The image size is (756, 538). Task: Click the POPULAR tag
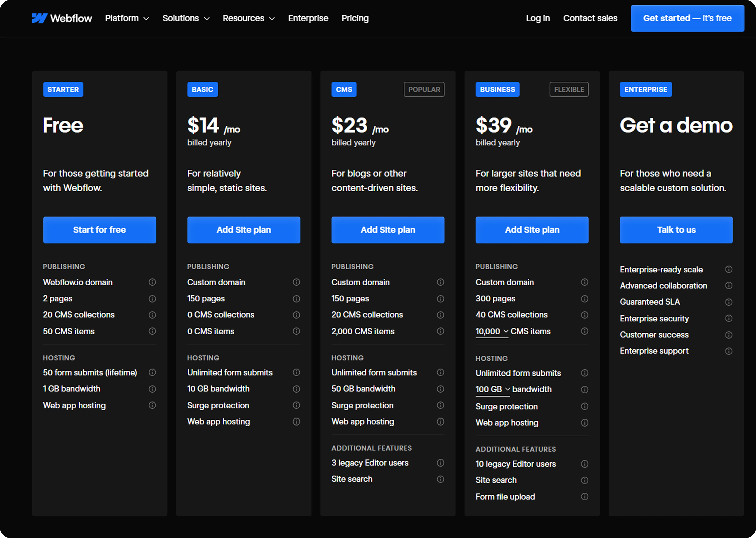coord(424,89)
